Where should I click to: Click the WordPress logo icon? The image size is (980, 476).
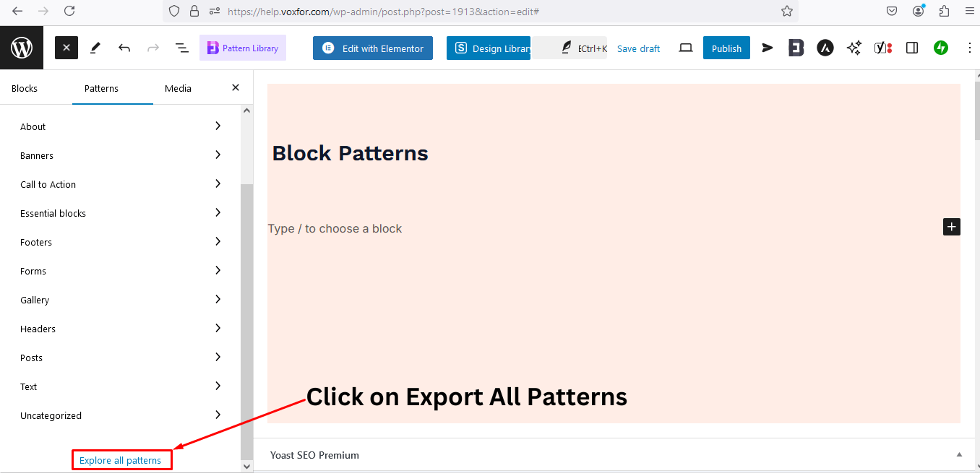pos(21,47)
